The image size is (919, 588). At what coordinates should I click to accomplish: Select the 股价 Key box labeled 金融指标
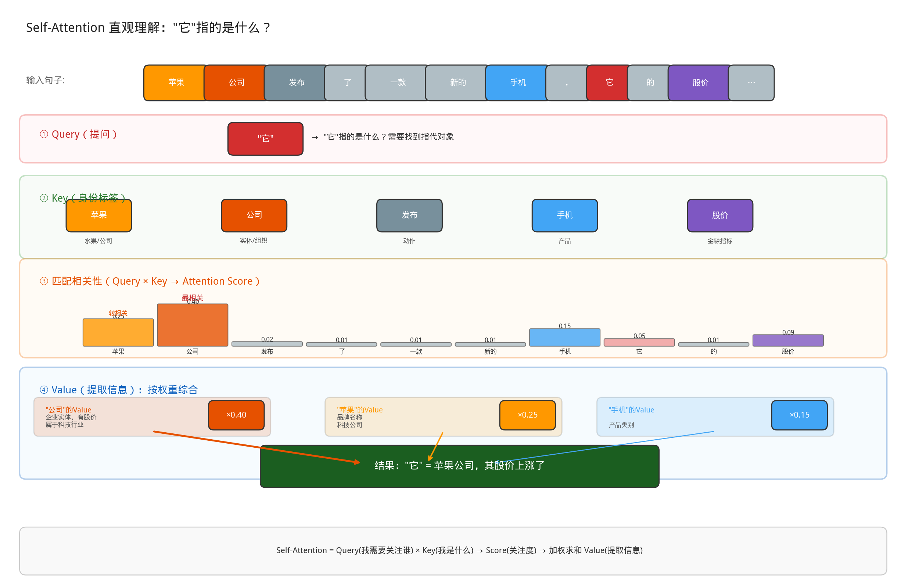720,215
